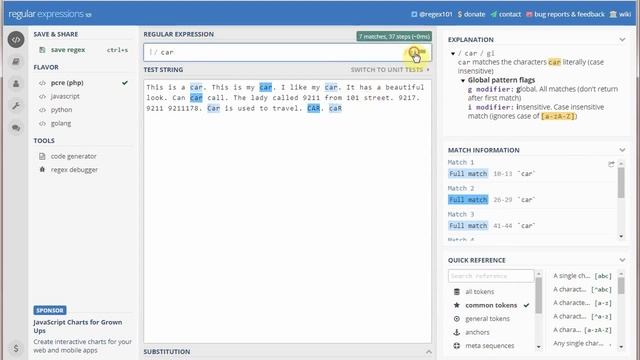Open JavaScript Charts for Grown Ups sponsor link

point(78,326)
